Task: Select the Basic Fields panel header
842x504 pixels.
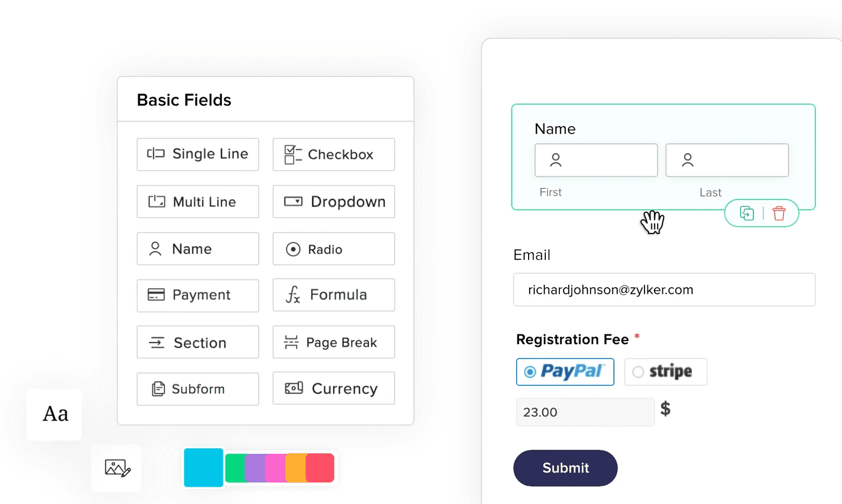Action: [184, 100]
